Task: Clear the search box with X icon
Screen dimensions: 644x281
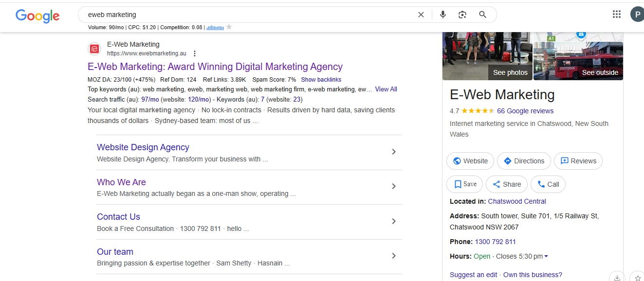Action: 421,15
